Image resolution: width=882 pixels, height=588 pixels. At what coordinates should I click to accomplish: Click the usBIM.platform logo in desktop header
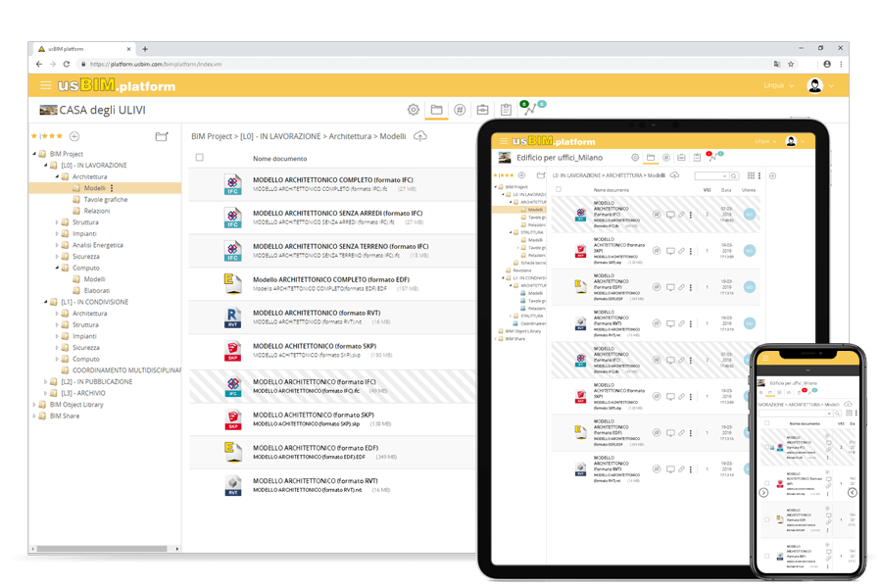[x=117, y=85]
